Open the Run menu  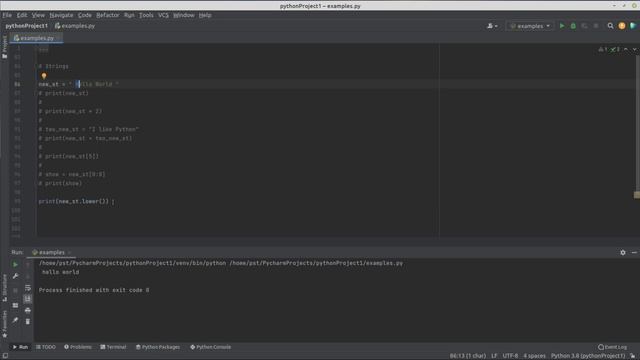[129, 15]
